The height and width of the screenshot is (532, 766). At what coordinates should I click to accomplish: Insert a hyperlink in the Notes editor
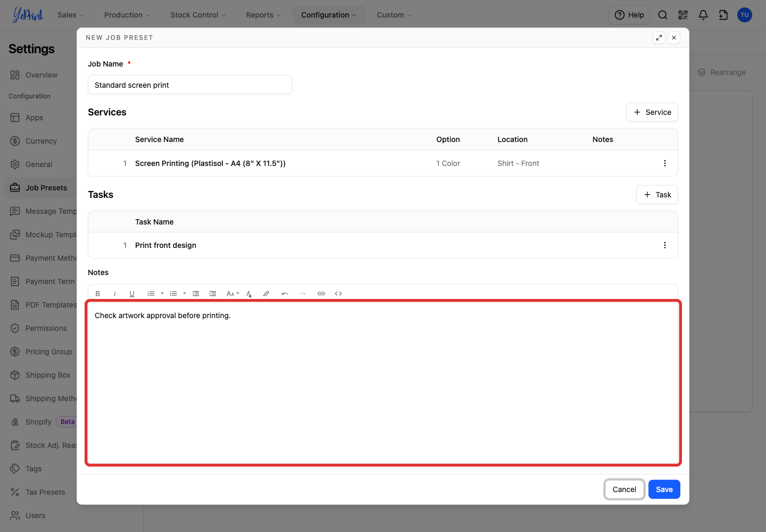(321, 294)
